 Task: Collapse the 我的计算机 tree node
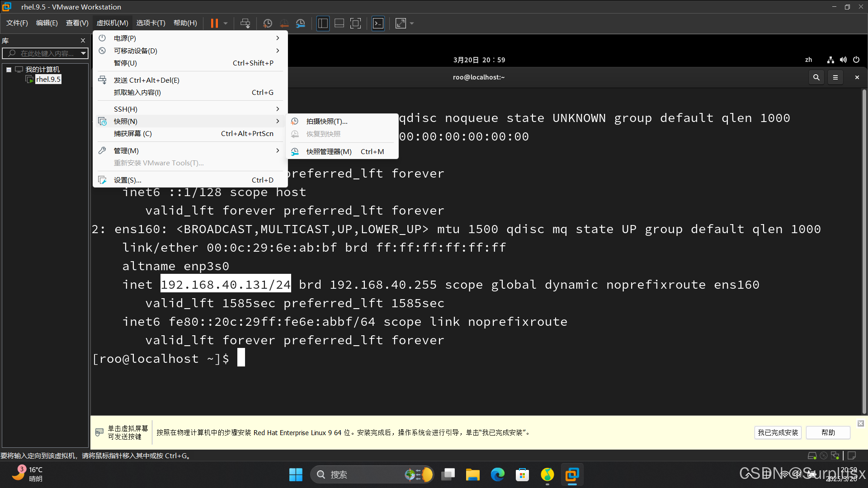(9, 70)
